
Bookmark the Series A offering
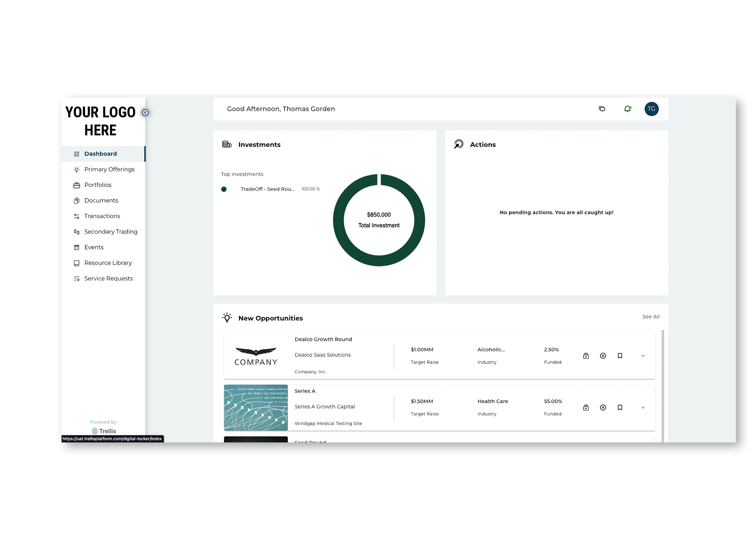click(620, 408)
